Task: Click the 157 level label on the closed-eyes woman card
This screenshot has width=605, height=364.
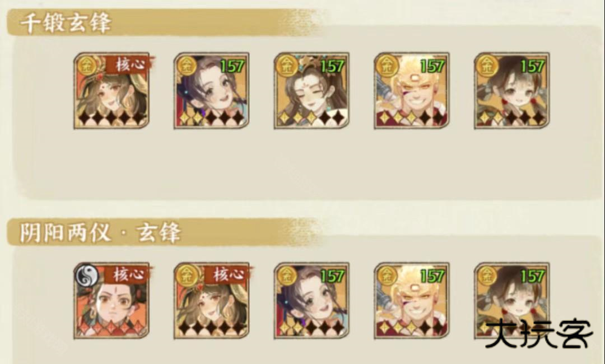Action: click(x=332, y=66)
